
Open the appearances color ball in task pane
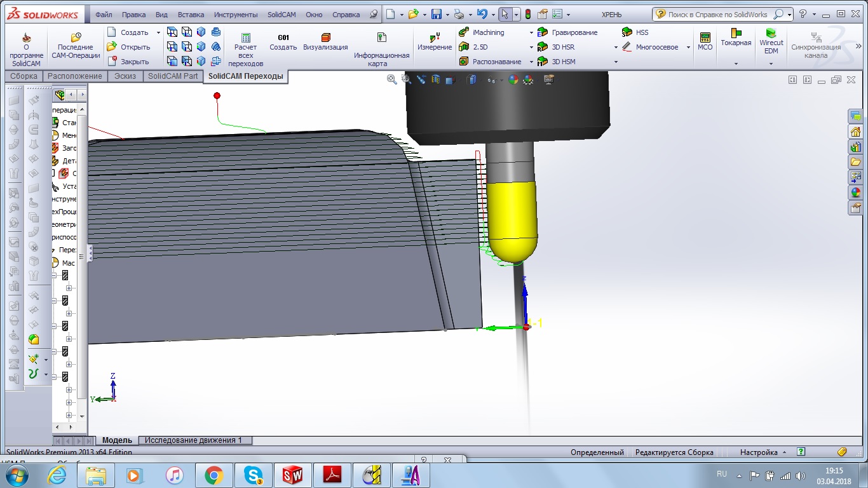(855, 193)
